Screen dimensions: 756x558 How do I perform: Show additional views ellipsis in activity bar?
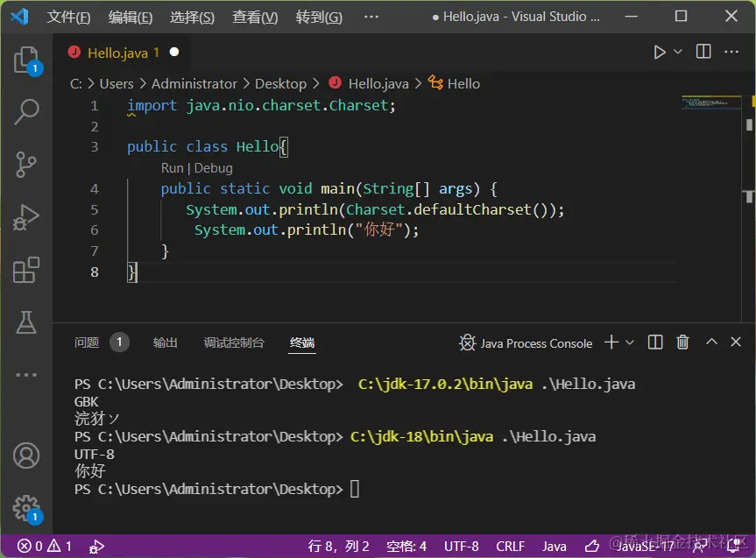tap(26, 374)
